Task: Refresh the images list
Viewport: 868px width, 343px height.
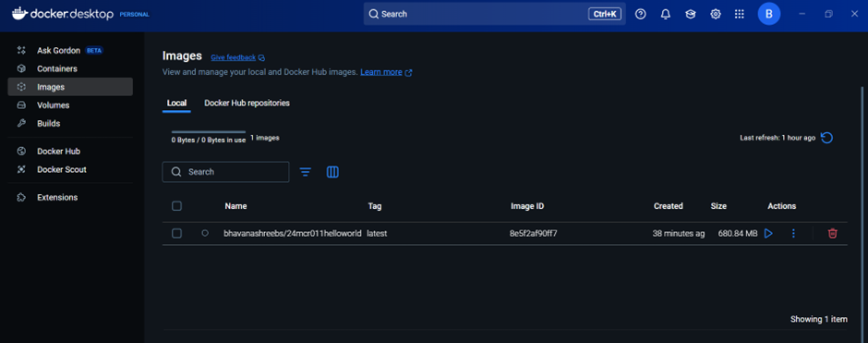Action: point(826,138)
